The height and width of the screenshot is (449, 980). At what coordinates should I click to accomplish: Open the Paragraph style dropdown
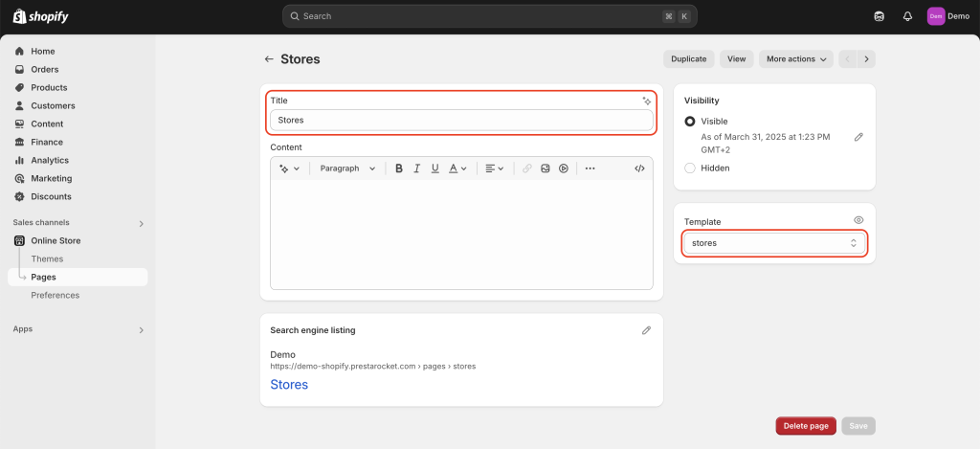pyautogui.click(x=347, y=168)
